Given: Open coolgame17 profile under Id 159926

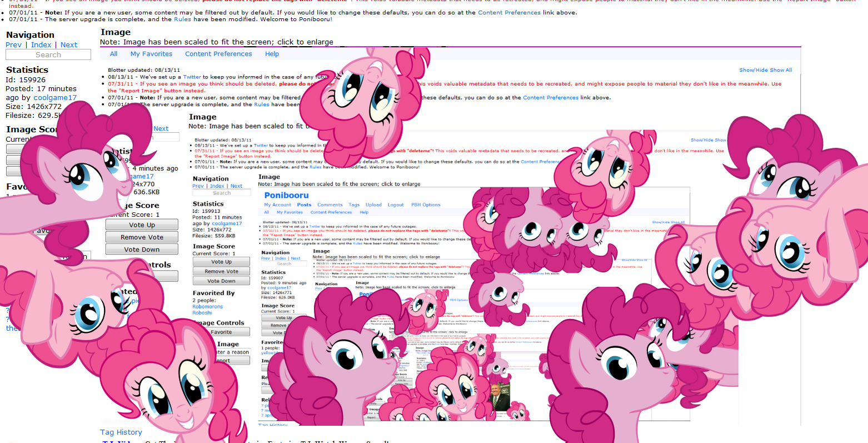Looking at the screenshot, I should click(55, 98).
